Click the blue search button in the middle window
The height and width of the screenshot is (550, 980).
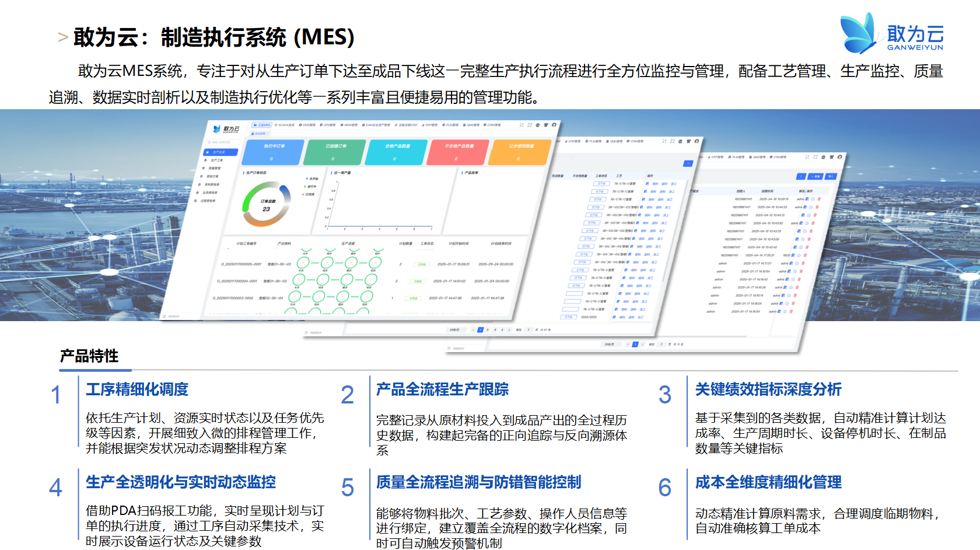pyautogui.click(x=688, y=163)
